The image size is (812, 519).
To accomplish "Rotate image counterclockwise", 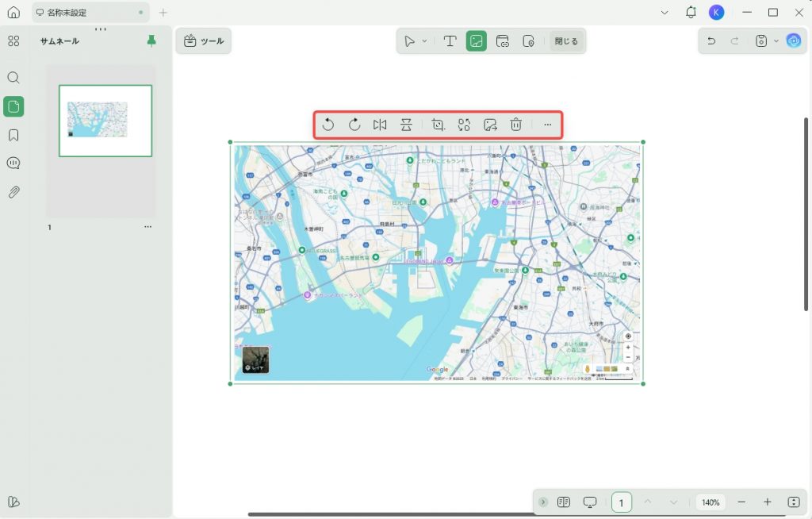I will [x=327, y=125].
